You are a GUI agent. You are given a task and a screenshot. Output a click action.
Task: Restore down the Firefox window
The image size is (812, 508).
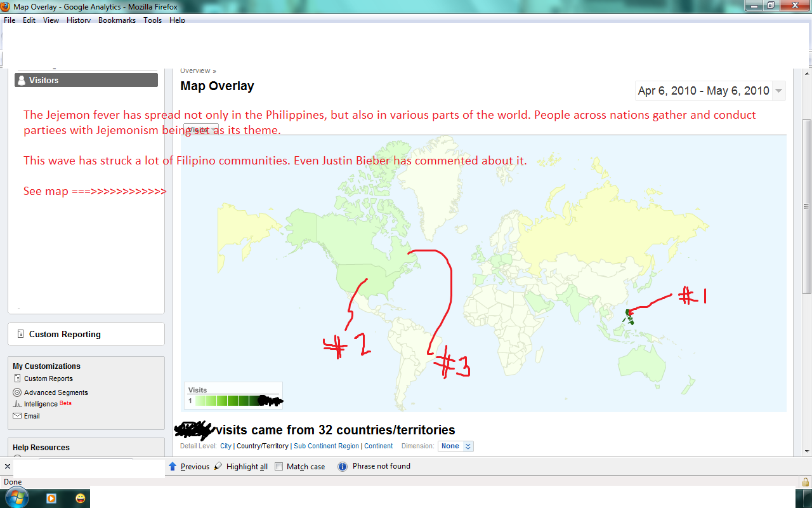[770, 5]
